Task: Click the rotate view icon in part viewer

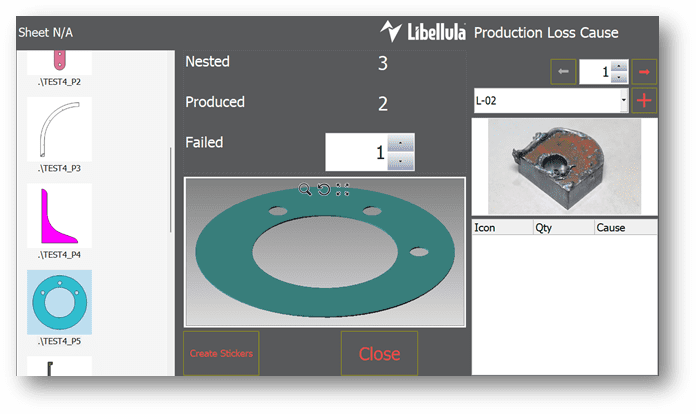Action: coord(323,189)
